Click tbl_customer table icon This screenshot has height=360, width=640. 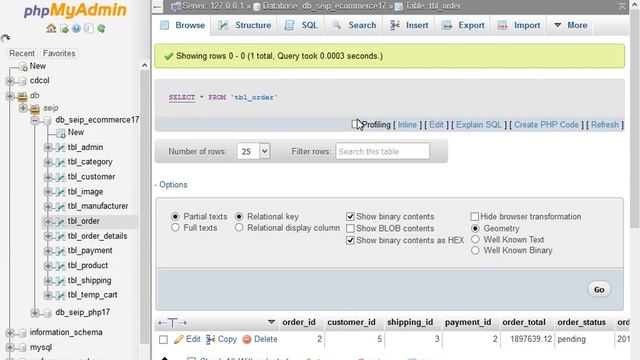60,177
